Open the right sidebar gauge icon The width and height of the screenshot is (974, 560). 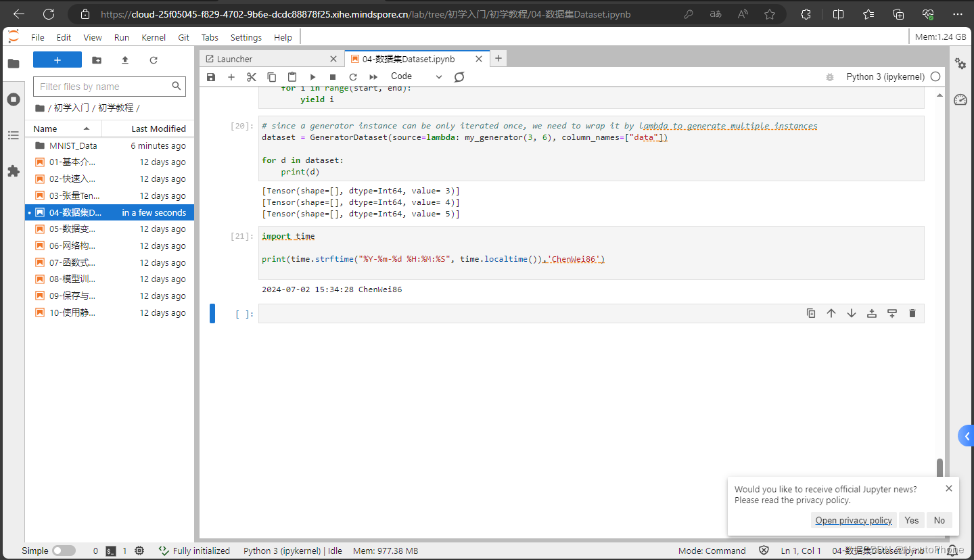pos(960,100)
